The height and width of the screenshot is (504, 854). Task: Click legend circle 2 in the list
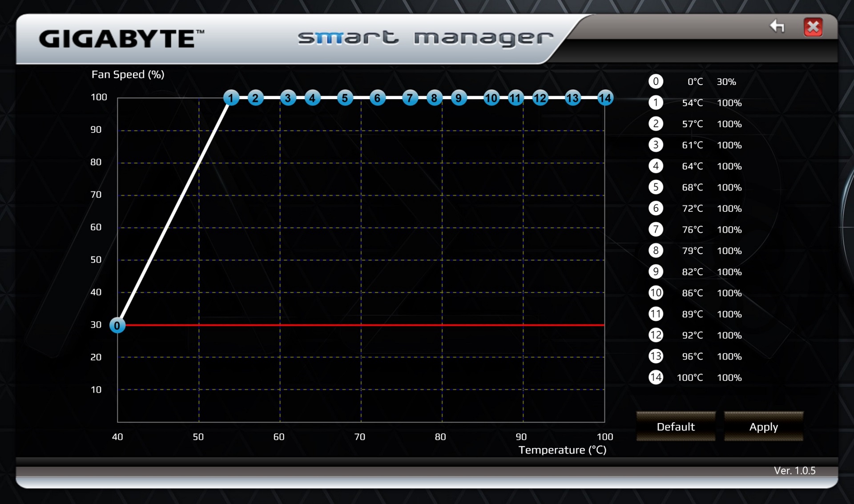coord(656,124)
